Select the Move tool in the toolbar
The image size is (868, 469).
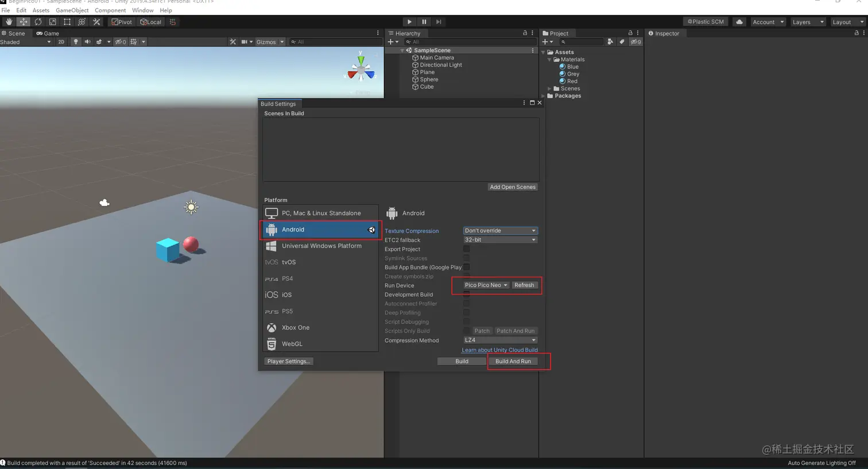tap(24, 22)
